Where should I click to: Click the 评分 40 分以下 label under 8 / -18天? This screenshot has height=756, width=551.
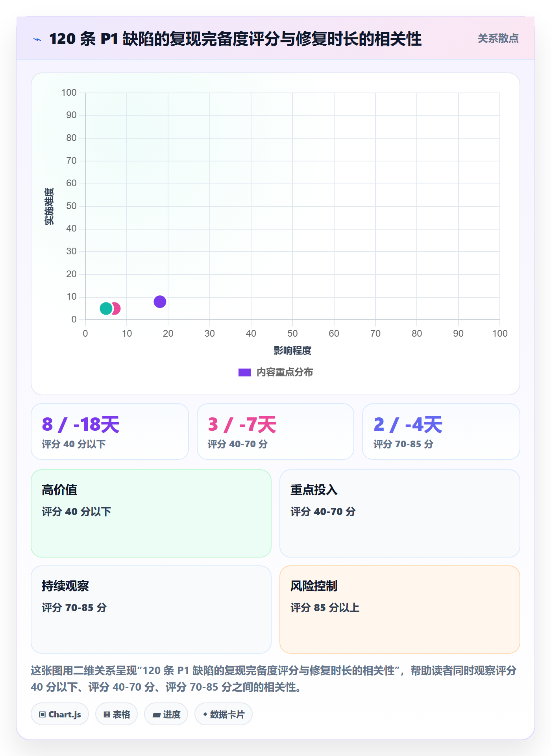(x=74, y=444)
